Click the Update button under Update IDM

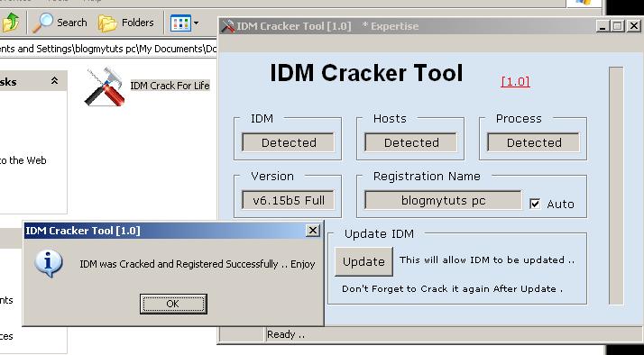363,261
